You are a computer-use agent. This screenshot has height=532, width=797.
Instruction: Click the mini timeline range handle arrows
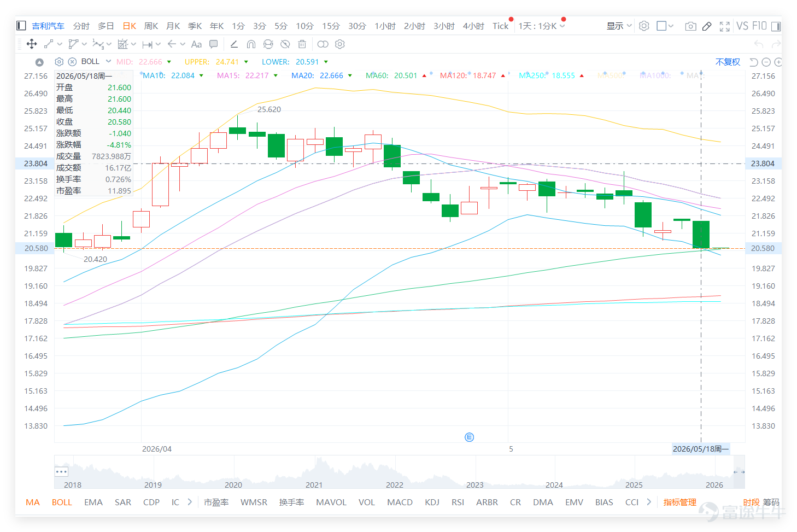pos(739,471)
